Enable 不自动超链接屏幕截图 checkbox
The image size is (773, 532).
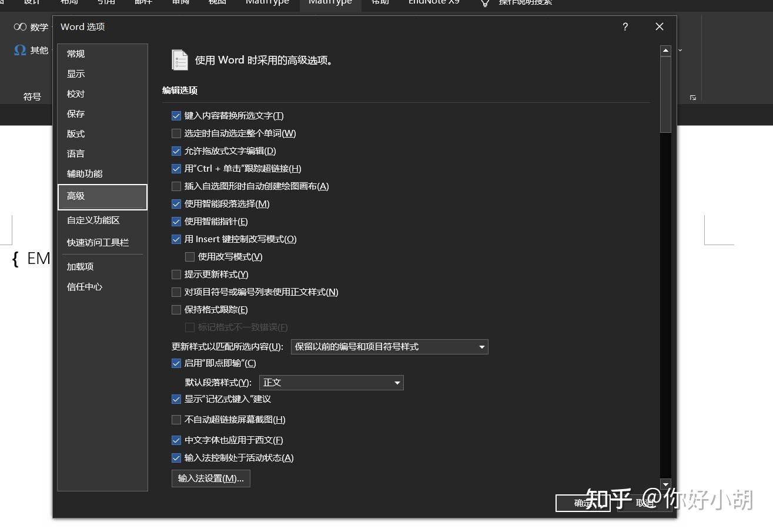tap(176, 420)
